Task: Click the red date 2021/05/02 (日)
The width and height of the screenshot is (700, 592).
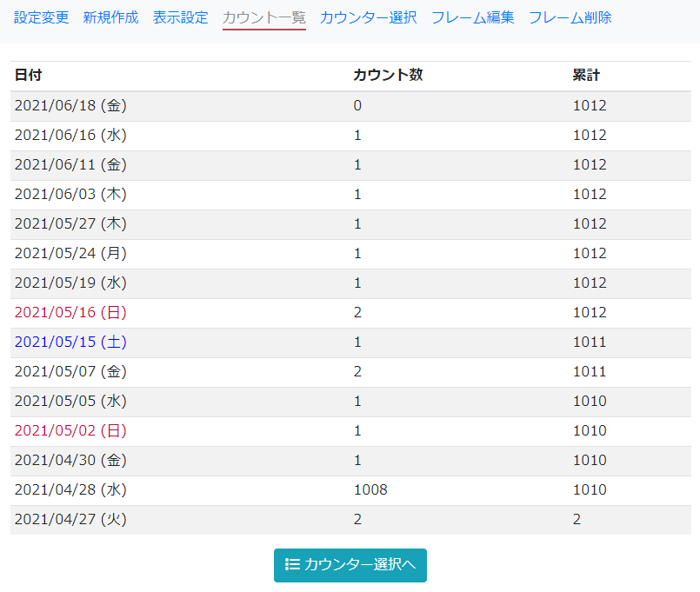Action: [70, 430]
